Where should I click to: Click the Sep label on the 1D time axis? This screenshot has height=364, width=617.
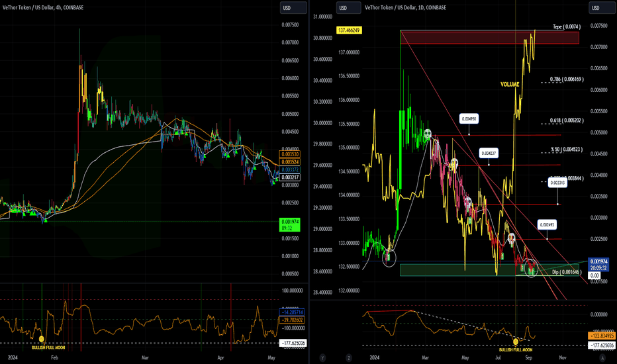[x=528, y=357]
